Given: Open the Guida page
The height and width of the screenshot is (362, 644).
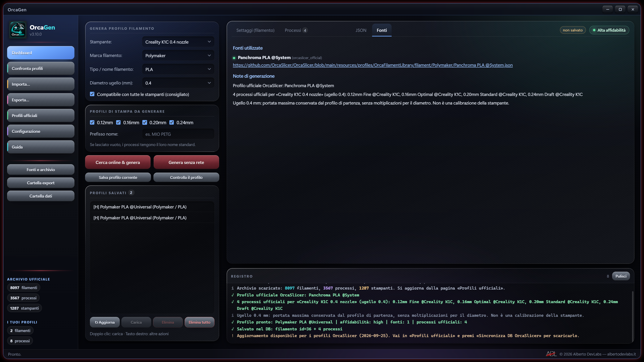Looking at the screenshot, I should pos(41,147).
